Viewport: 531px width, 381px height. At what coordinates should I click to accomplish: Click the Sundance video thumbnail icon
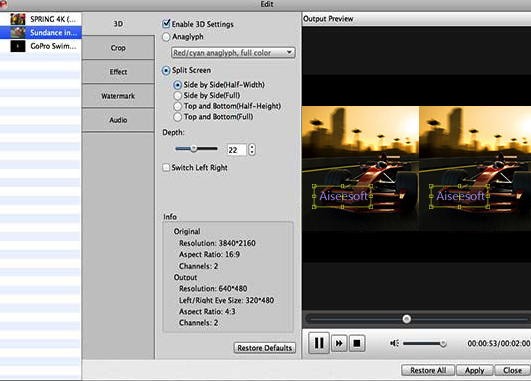18,33
